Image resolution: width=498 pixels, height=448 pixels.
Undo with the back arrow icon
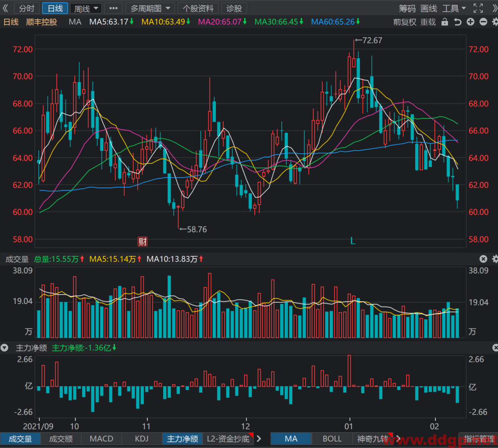pos(457,22)
